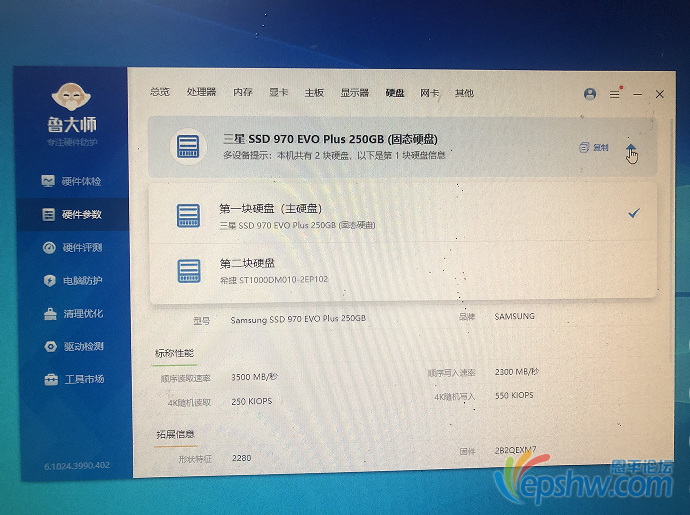Click the 250 KIOPS random read value
The image size is (690, 515).
pyautogui.click(x=252, y=401)
